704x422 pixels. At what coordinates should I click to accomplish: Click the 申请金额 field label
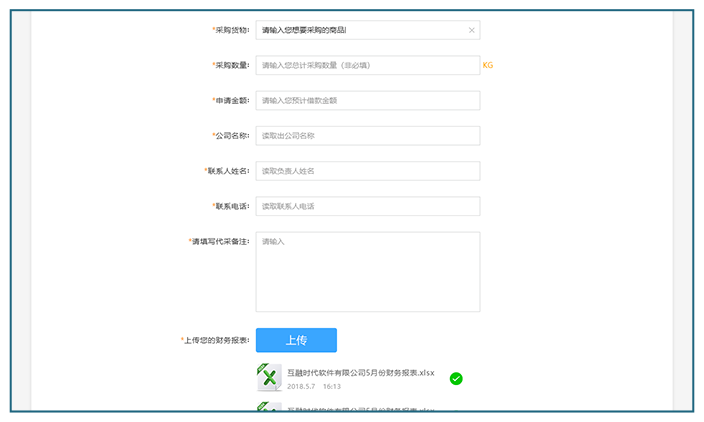pos(231,101)
